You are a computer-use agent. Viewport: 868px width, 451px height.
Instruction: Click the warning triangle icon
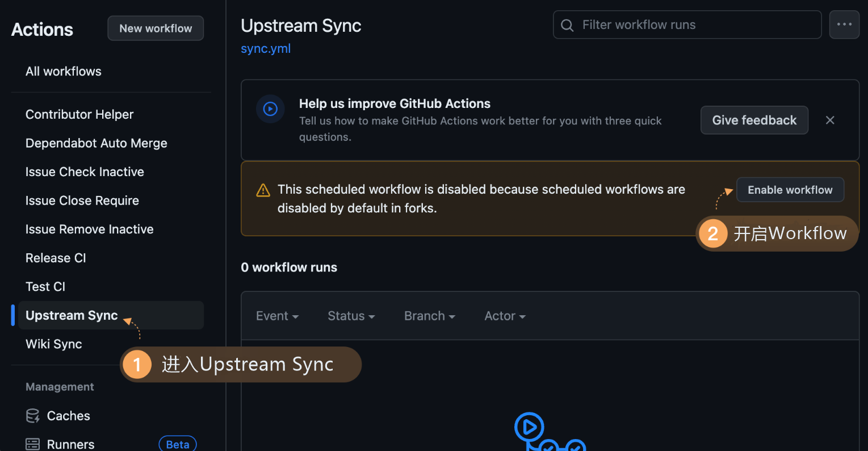(x=263, y=190)
